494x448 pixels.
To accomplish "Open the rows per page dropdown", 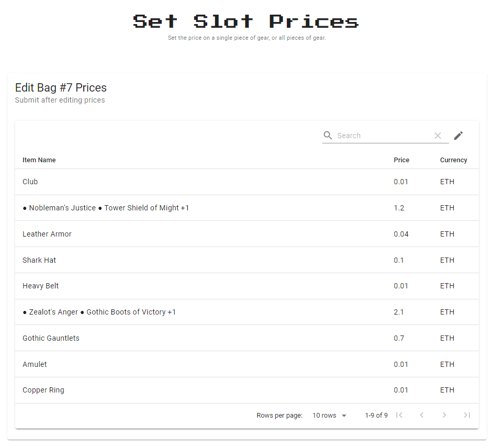I will [x=324, y=415].
